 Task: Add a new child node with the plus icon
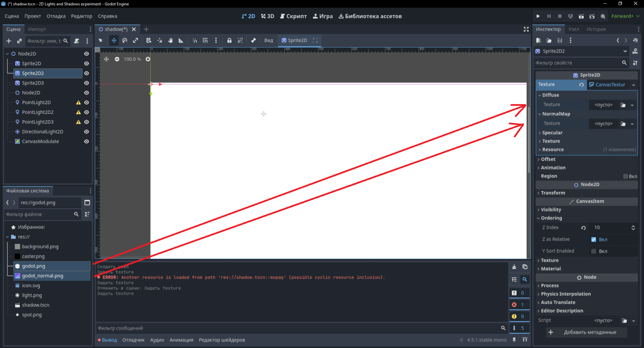8,41
